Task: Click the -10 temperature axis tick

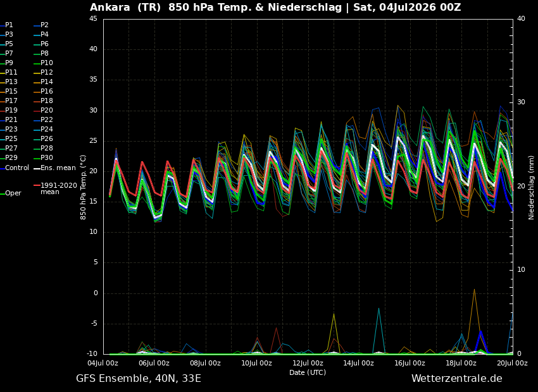Action: pyautogui.click(x=91, y=353)
